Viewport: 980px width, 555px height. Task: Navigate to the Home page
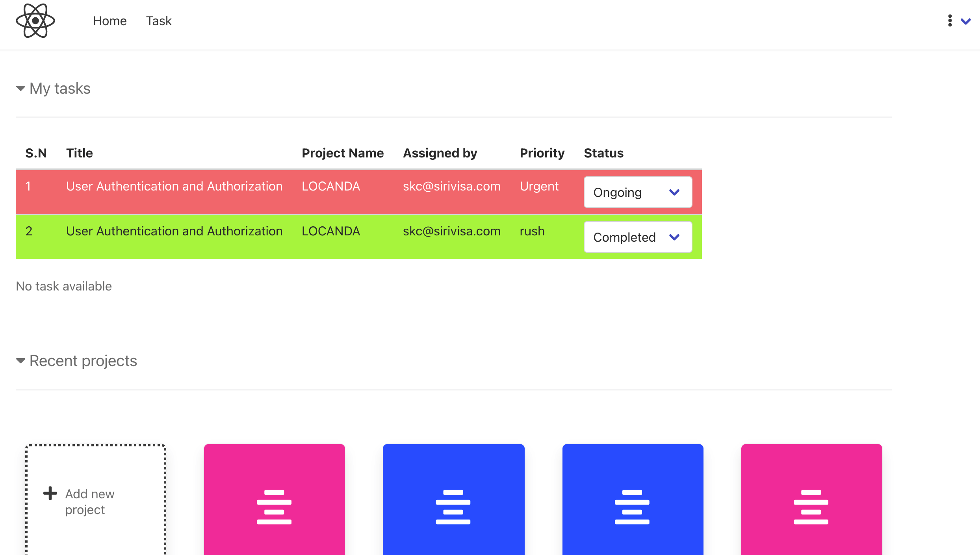click(x=110, y=21)
